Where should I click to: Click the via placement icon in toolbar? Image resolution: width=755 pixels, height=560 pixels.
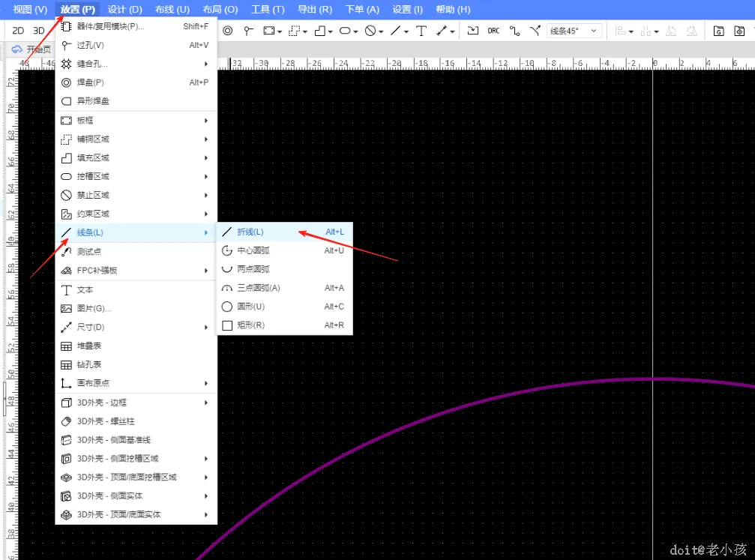(248, 31)
